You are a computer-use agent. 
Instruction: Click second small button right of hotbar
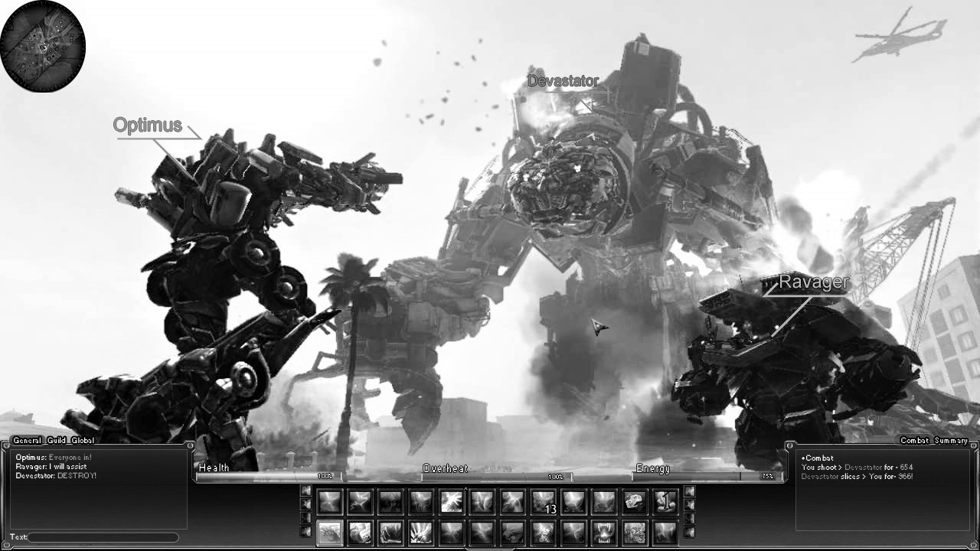coord(689,504)
